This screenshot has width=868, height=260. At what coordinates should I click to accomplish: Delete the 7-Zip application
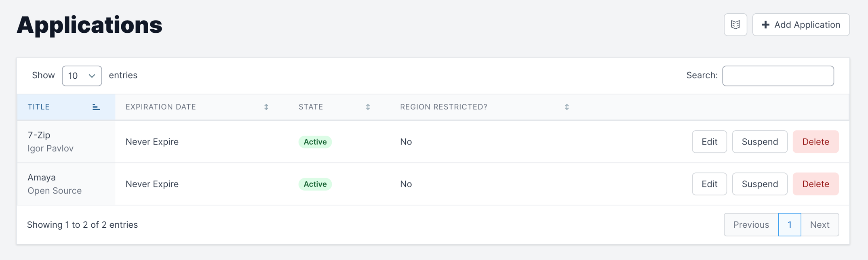tap(815, 142)
